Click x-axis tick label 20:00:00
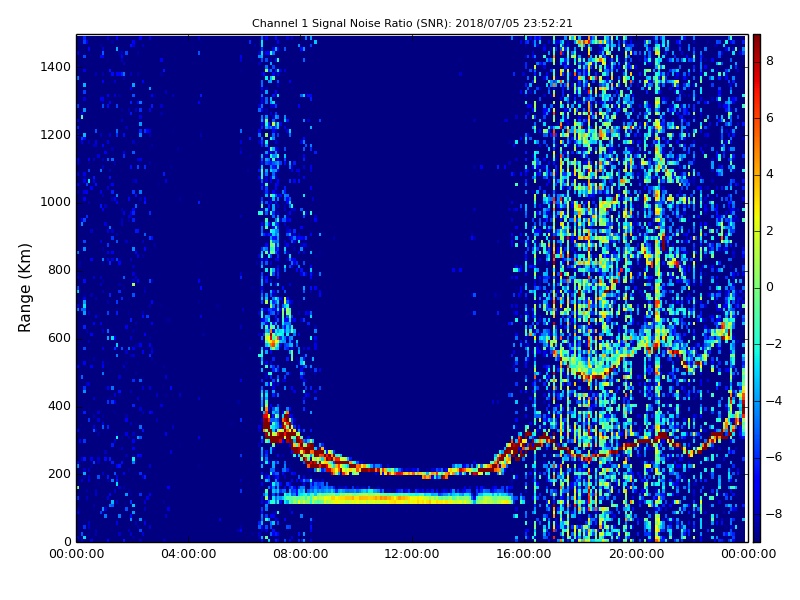Screen dimensions: 800x600 636,554
